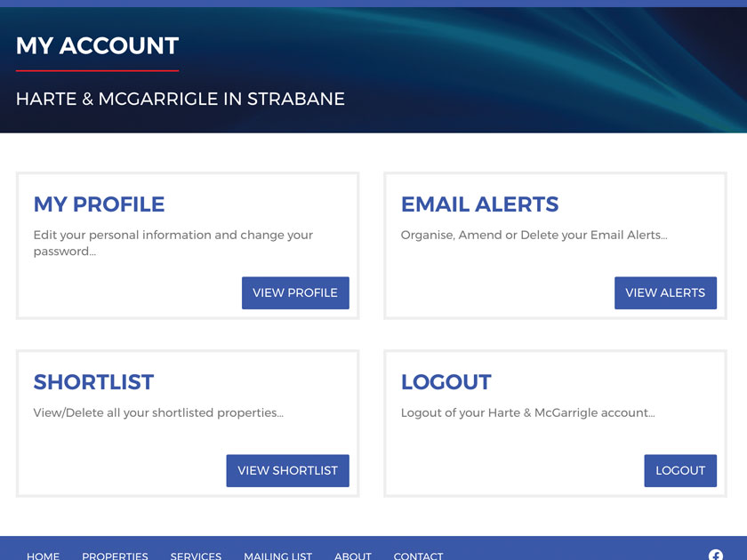This screenshot has height=560, width=747.
Task: Open the About footer menu item
Action: 353,556
